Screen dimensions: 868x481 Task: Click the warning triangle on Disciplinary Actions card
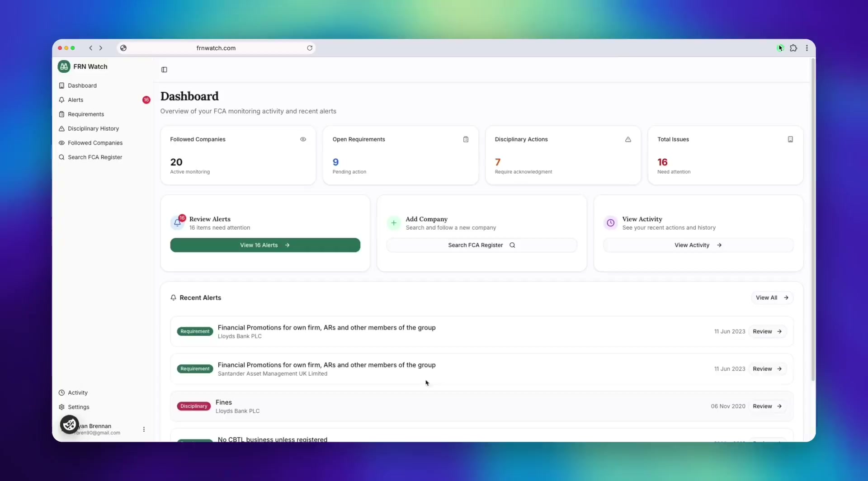(628, 140)
